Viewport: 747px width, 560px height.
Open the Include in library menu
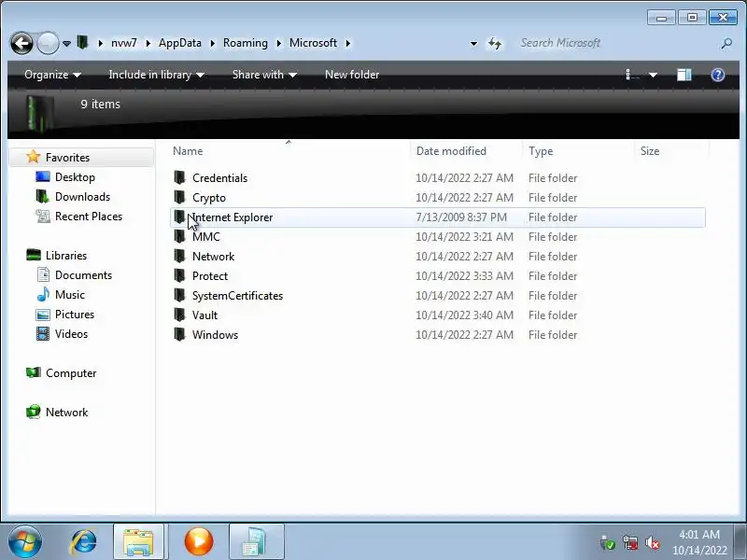156,75
